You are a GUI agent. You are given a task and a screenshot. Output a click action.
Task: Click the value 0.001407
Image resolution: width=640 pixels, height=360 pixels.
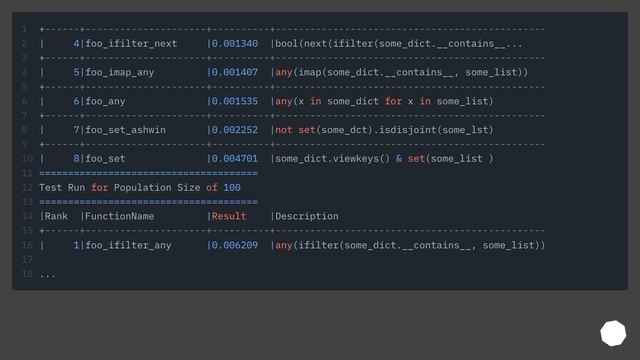click(235, 72)
